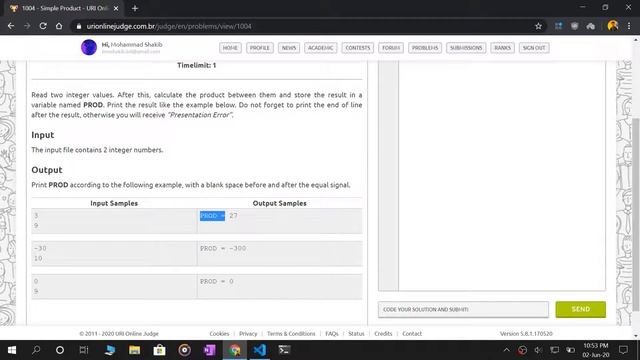640x360 pixels.
Task: Open the Privacy footer link
Action: click(248, 333)
